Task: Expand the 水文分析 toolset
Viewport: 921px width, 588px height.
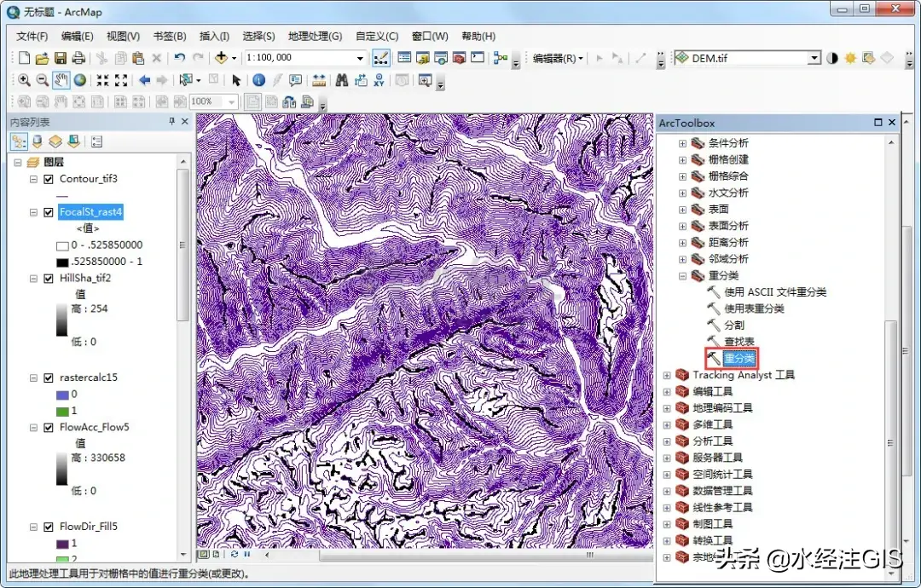Action: pos(682,193)
